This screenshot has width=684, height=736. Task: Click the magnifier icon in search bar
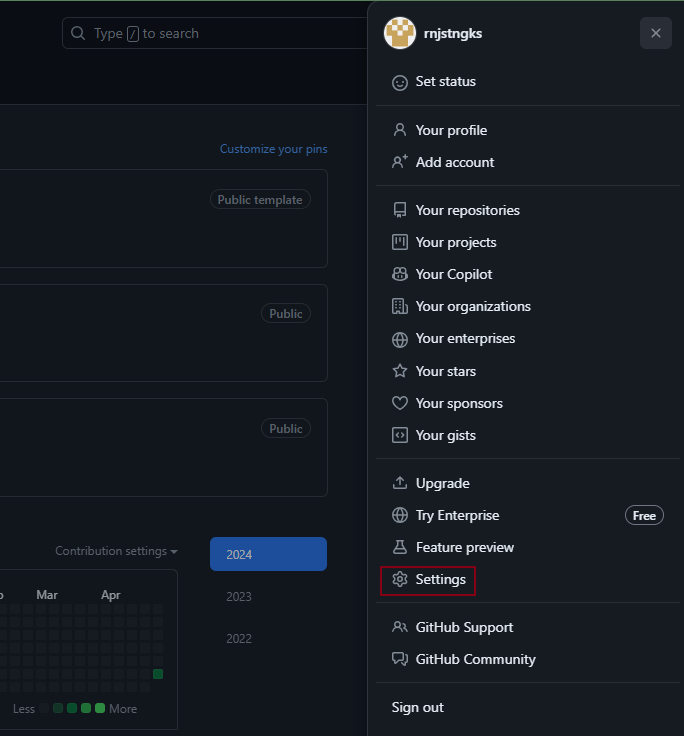(78, 33)
